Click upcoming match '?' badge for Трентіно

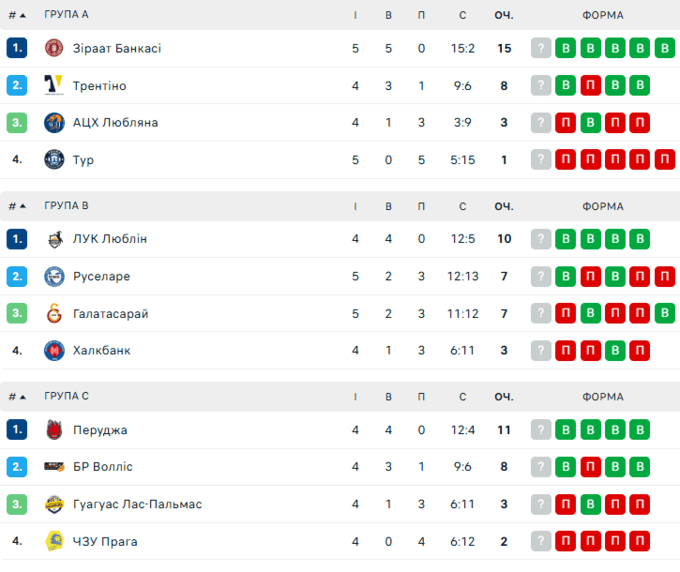click(x=541, y=85)
